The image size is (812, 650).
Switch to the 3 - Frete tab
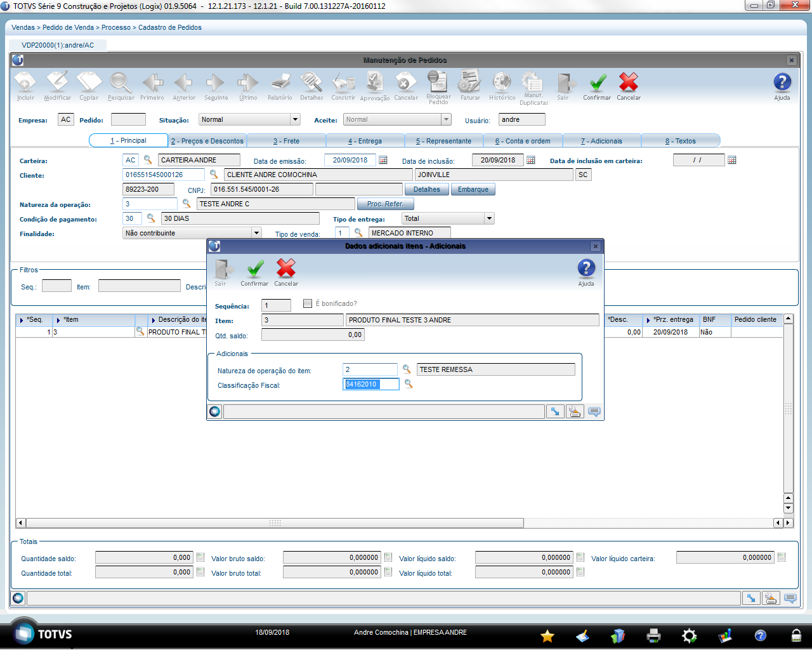pos(286,141)
